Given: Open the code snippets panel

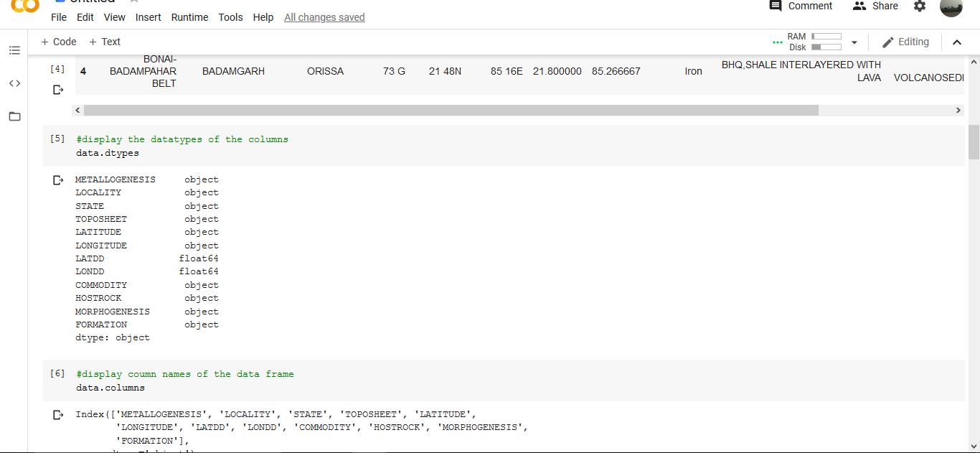Looking at the screenshot, I should click(14, 83).
